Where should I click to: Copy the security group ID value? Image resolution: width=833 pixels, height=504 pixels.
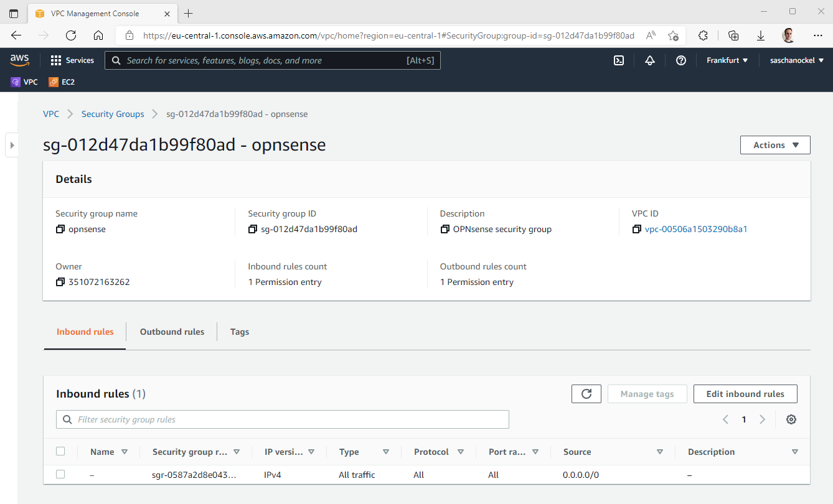(252, 229)
